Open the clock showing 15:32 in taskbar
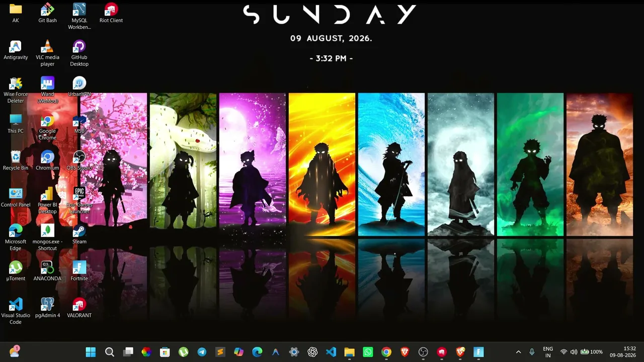The width and height of the screenshot is (644, 362). coord(623,352)
